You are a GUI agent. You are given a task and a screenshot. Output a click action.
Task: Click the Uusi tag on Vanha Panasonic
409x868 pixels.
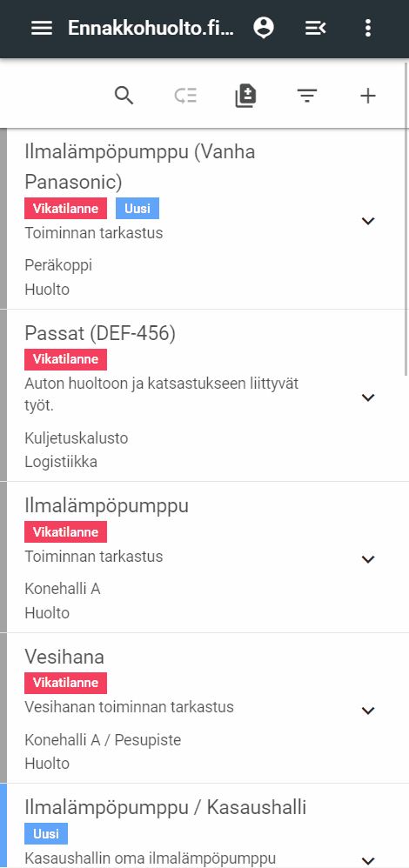point(137,209)
